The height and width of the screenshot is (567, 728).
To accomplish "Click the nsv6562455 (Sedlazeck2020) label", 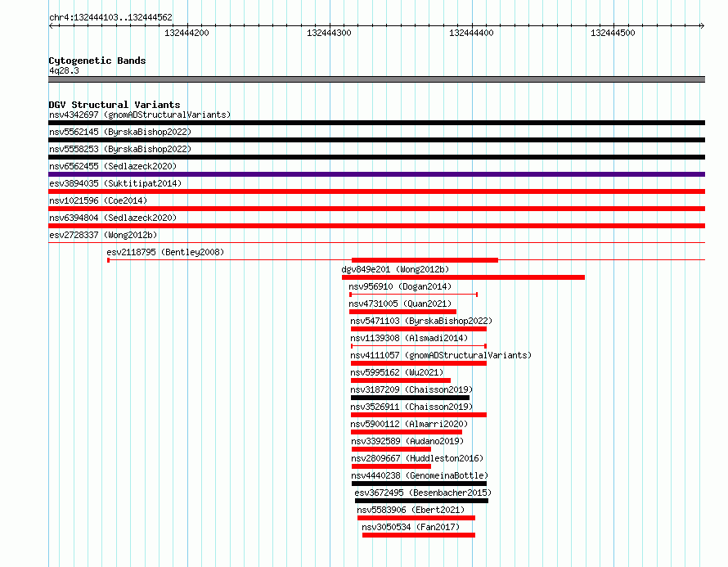I will click(x=113, y=166).
